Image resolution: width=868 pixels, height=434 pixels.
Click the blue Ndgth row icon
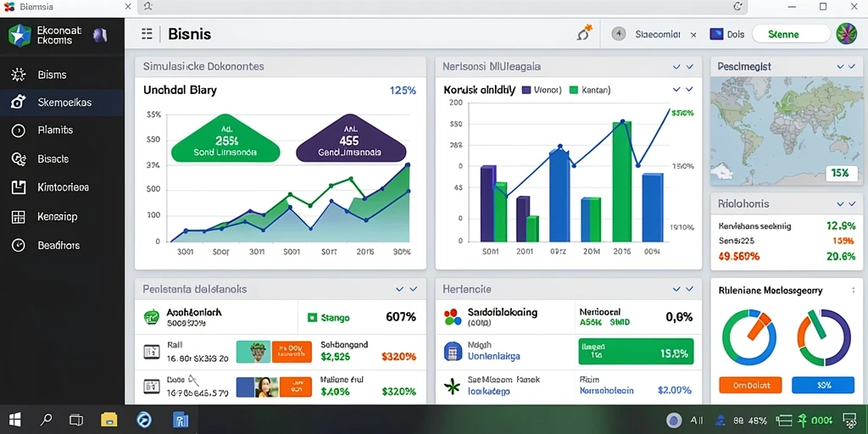(453, 351)
